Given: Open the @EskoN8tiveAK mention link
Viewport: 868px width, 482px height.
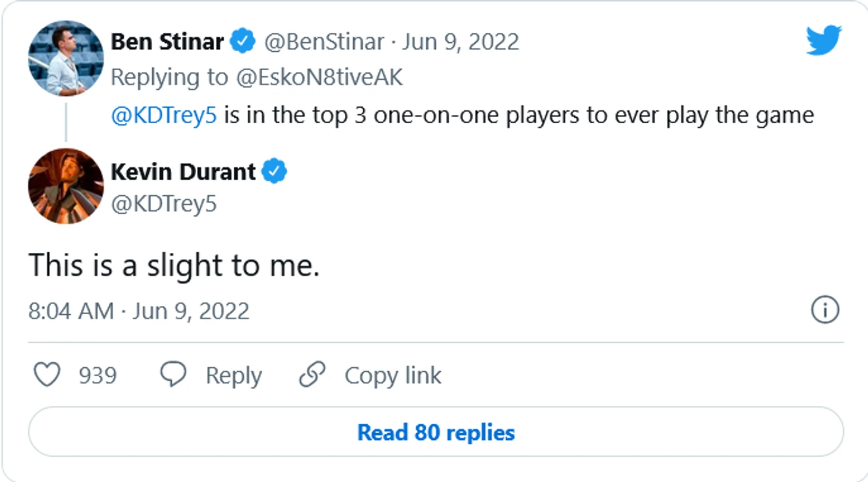Looking at the screenshot, I should (x=319, y=77).
